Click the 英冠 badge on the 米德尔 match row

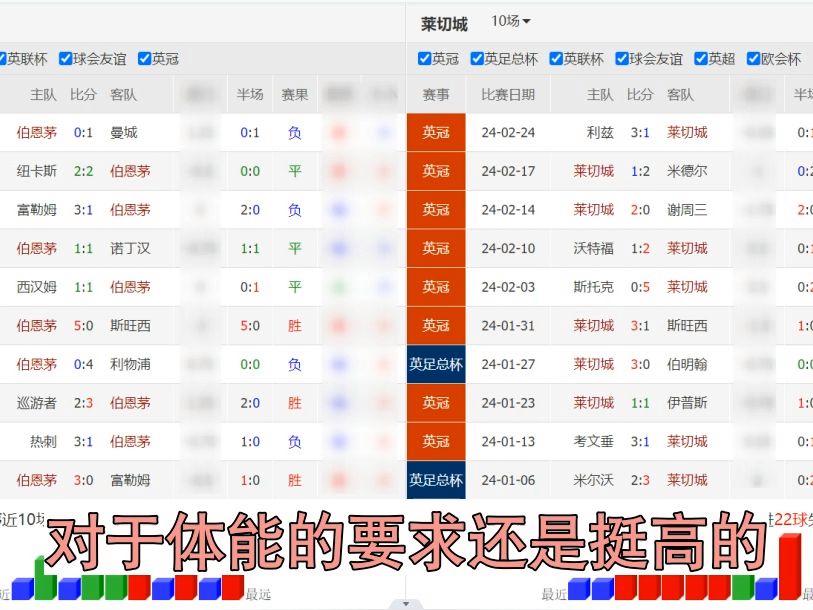point(436,171)
